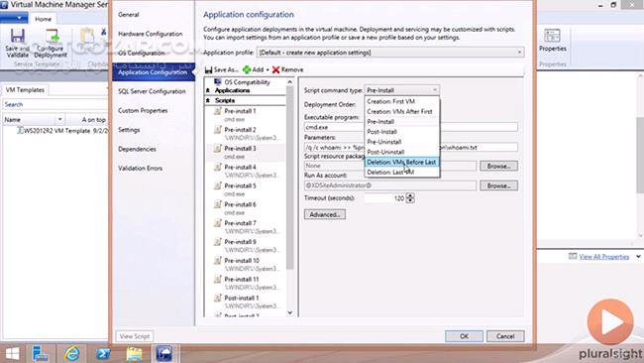Open Validation Errors page
This screenshot has height=363, width=644.
coord(140,169)
